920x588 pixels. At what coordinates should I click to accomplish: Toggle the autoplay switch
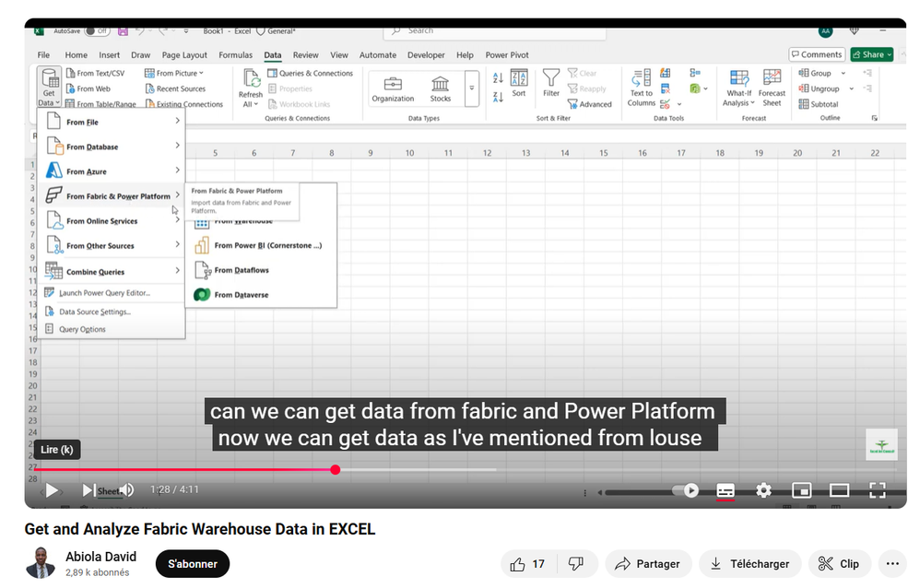pyautogui.click(x=685, y=490)
